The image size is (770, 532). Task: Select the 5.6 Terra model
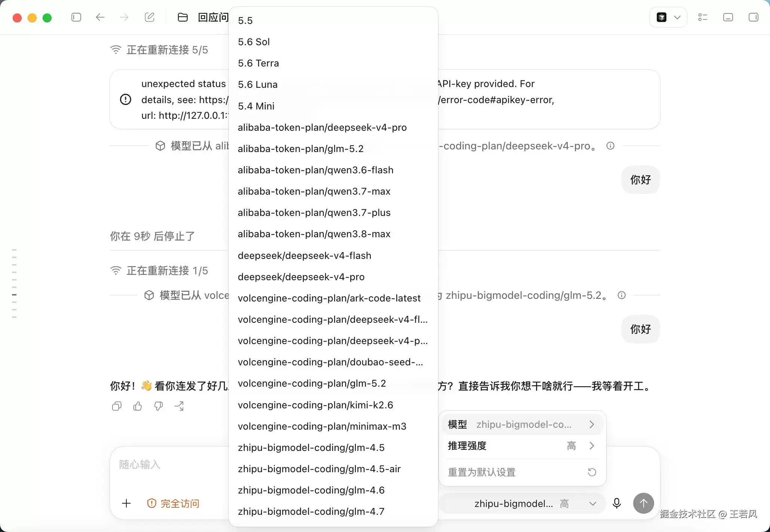tap(333, 63)
